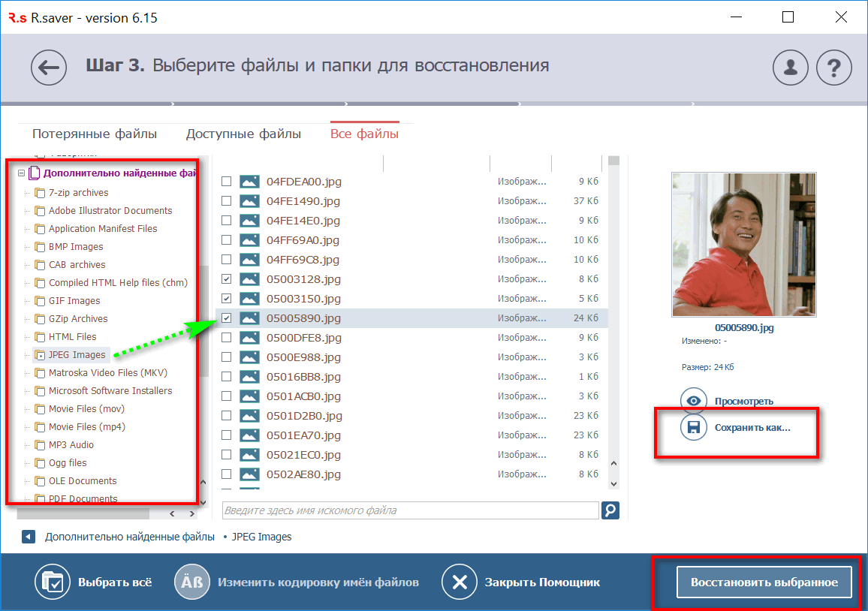Click the back arrow button
Viewport: 868px width, 611px height.
point(49,68)
